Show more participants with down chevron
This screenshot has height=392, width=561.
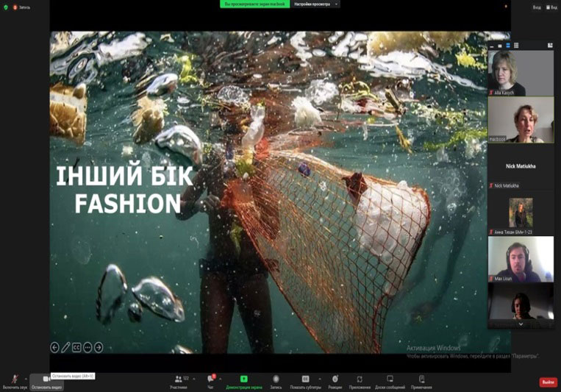tap(521, 324)
